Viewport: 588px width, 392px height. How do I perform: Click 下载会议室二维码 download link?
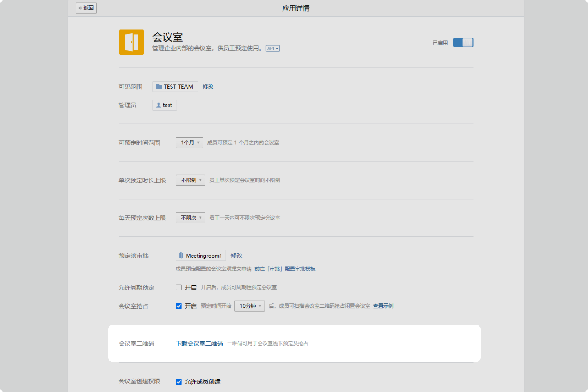(x=199, y=344)
